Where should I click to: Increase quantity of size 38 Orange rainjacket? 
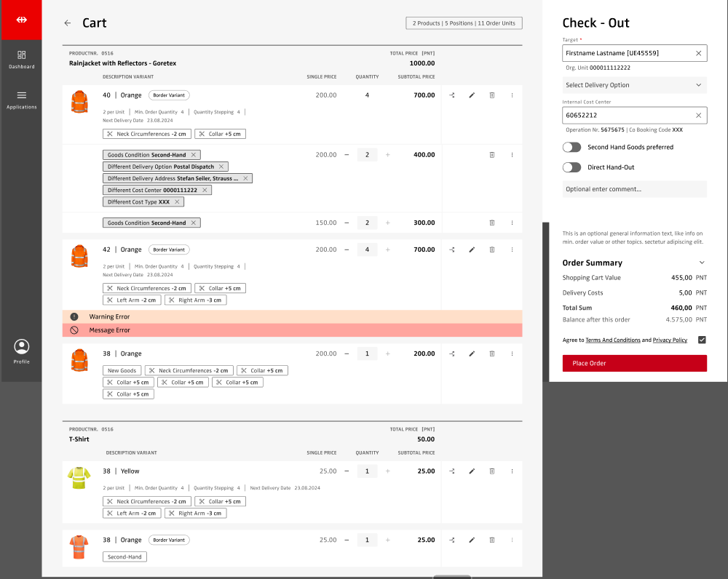(x=387, y=354)
